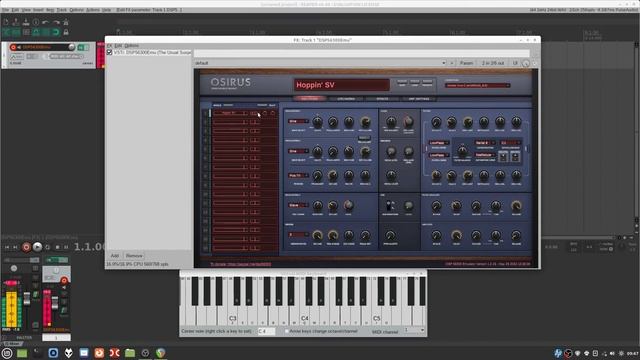Image resolution: width=640 pixels, height=360 pixels.
Task: Click the Center note C4 input field
Action: 266,331
